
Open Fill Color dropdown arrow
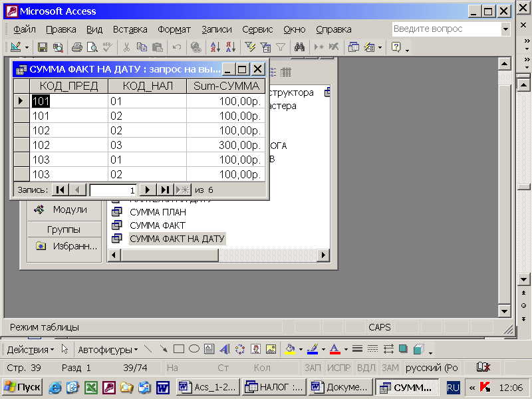click(x=301, y=350)
